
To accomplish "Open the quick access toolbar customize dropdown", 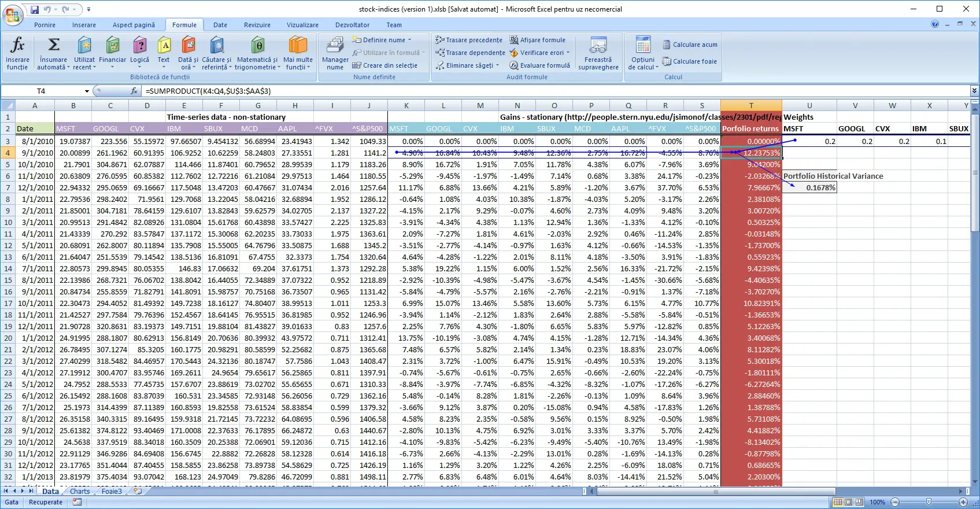I will (88, 9).
